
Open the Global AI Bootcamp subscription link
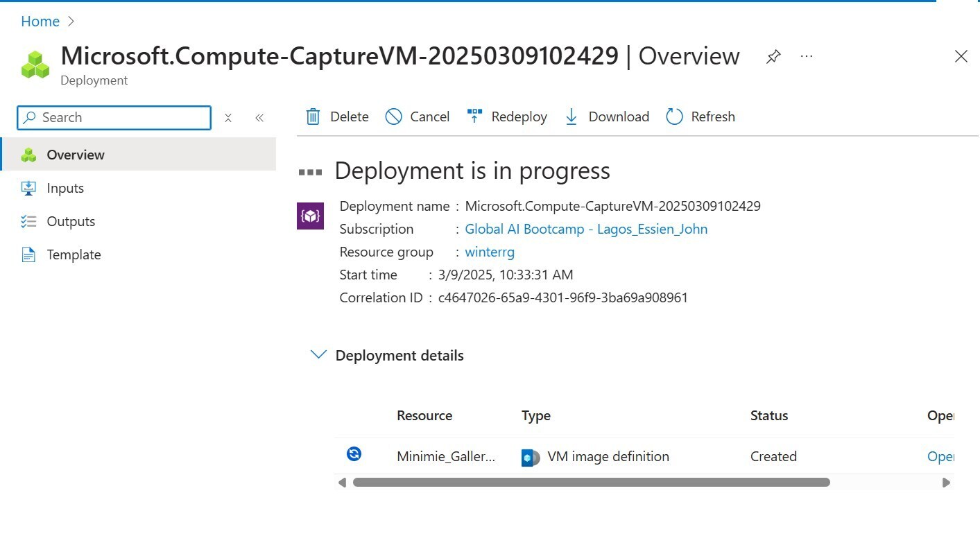pyautogui.click(x=586, y=229)
